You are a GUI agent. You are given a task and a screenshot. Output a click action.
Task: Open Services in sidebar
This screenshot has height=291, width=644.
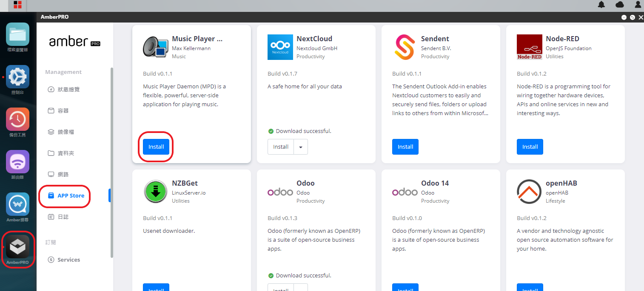coord(64,260)
